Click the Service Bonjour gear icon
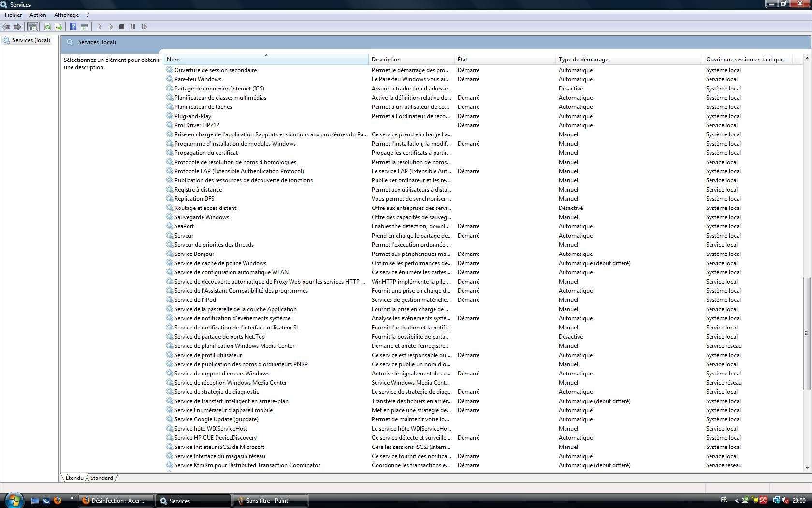Image resolution: width=812 pixels, height=508 pixels. [x=170, y=254]
